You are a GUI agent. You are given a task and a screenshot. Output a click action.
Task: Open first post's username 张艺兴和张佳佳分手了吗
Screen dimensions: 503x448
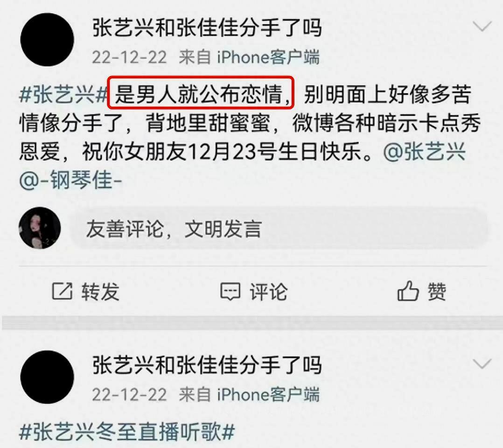click(x=207, y=27)
